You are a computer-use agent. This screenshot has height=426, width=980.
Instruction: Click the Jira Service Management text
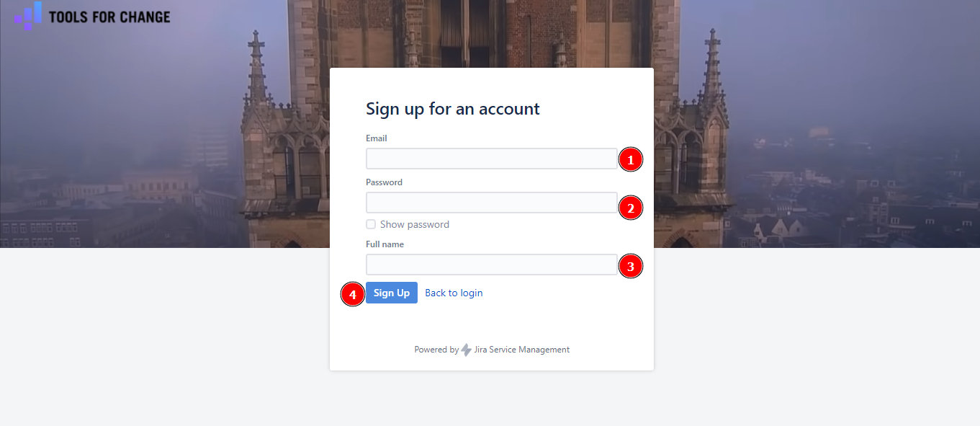pos(522,350)
